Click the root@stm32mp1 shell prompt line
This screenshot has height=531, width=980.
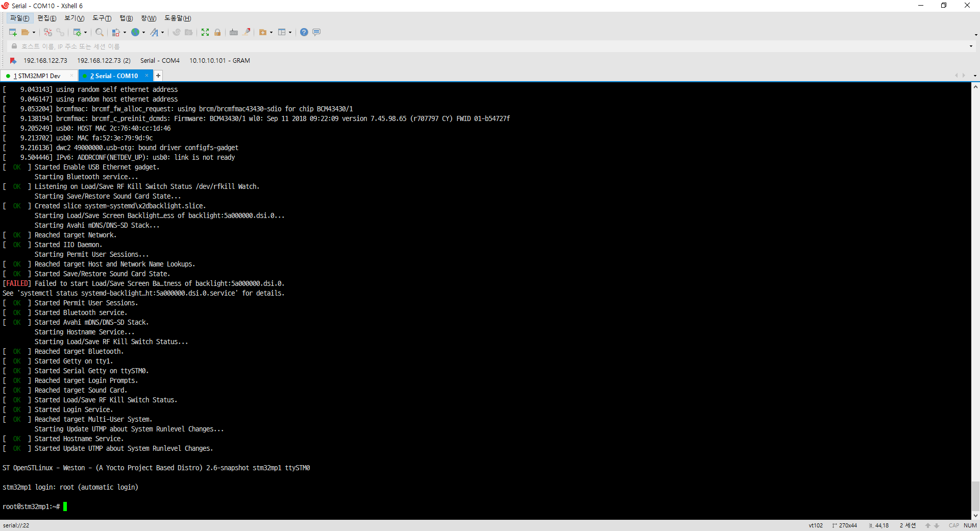click(35, 506)
